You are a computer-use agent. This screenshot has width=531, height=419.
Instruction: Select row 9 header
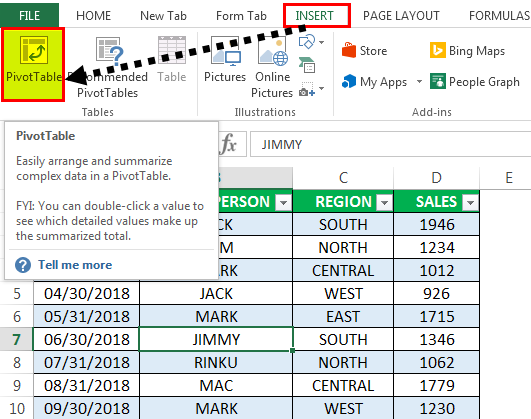coord(17,385)
